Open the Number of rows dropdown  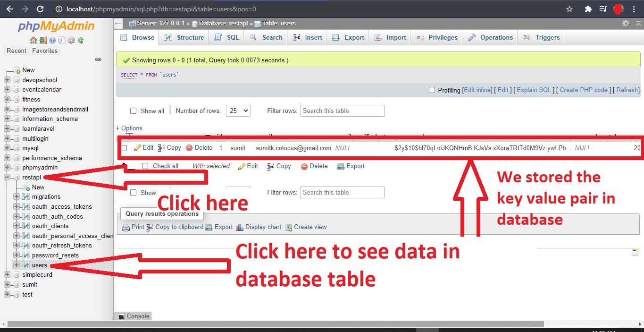click(238, 111)
